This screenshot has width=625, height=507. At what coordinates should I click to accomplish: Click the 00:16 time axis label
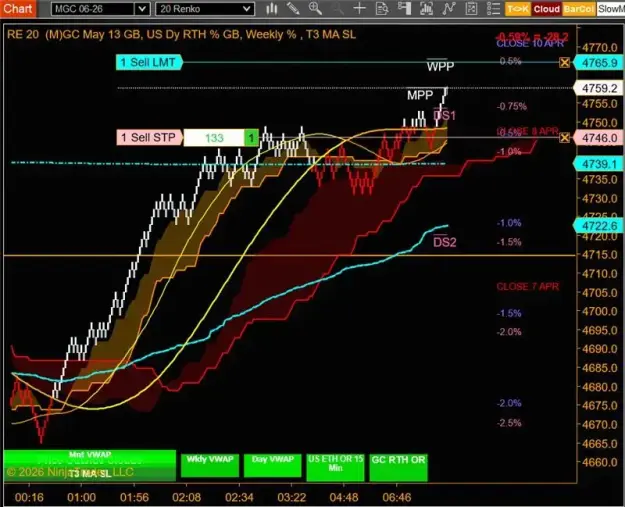coord(29,497)
